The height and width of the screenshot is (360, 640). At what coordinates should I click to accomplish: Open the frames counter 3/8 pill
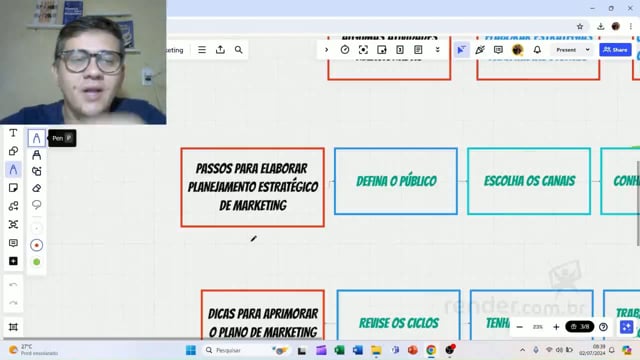[580, 327]
